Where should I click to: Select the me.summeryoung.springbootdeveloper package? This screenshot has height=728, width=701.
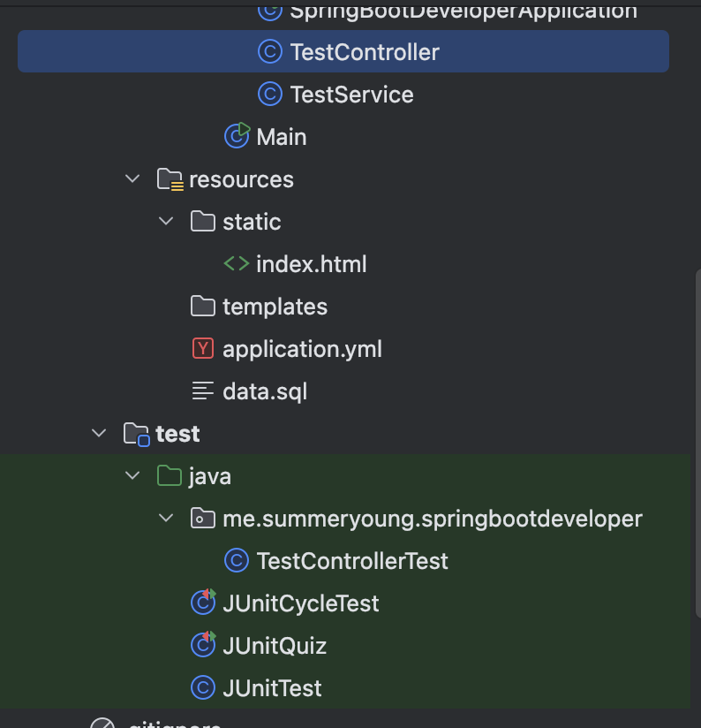point(432,519)
